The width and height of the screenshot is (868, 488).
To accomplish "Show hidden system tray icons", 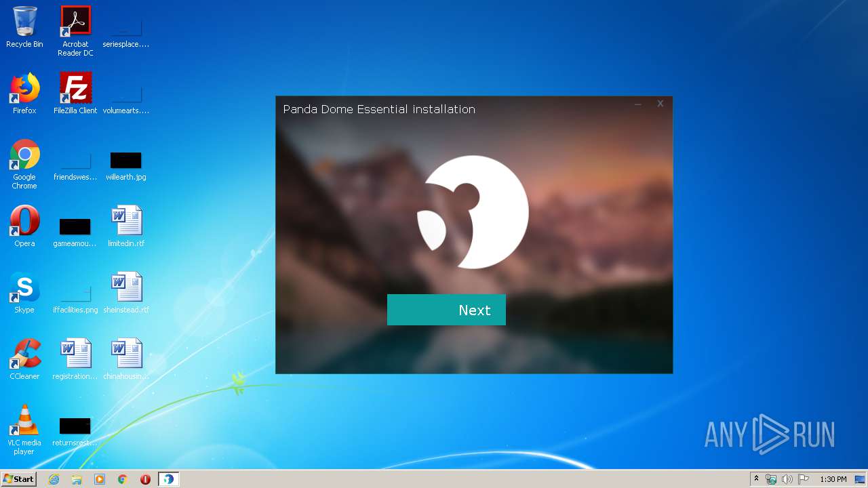I will (x=756, y=479).
